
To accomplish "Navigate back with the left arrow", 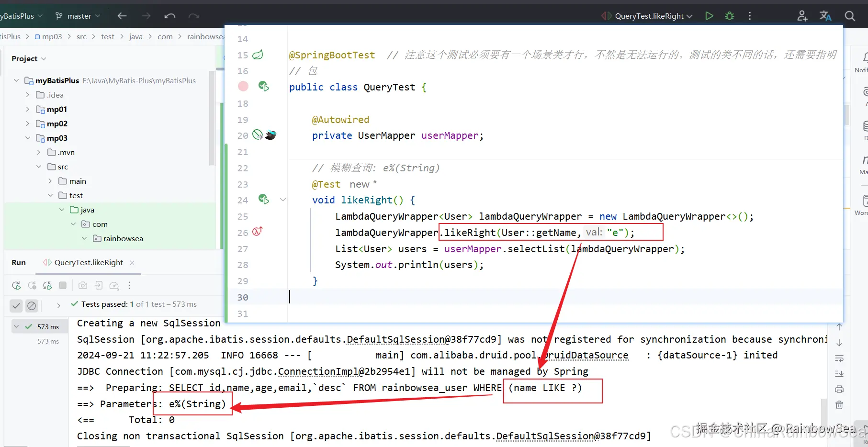I will click(x=122, y=16).
